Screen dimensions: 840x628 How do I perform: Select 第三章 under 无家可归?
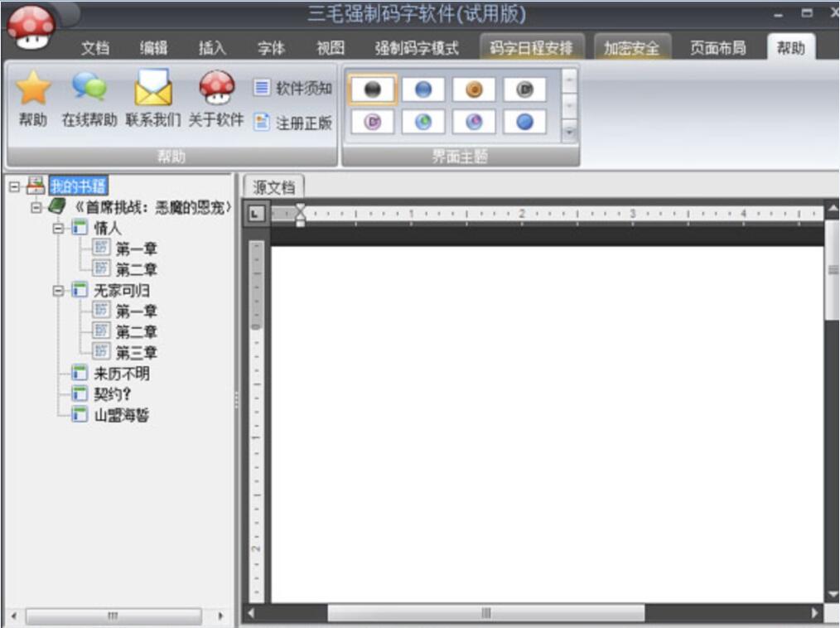pos(136,353)
